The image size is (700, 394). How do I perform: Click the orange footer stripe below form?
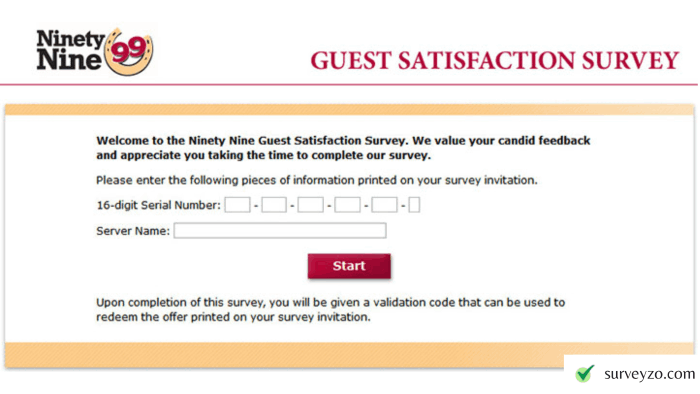tap(284, 355)
